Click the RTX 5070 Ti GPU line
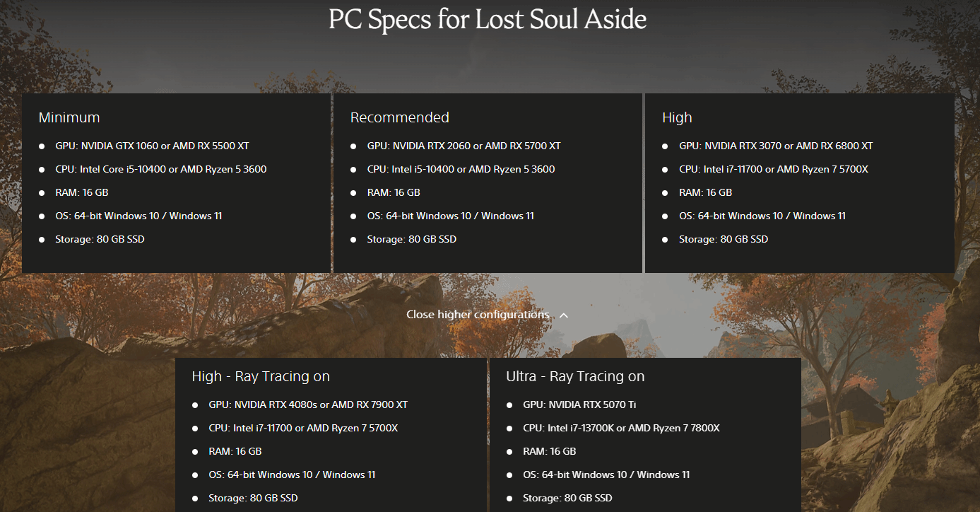 [x=579, y=405]
